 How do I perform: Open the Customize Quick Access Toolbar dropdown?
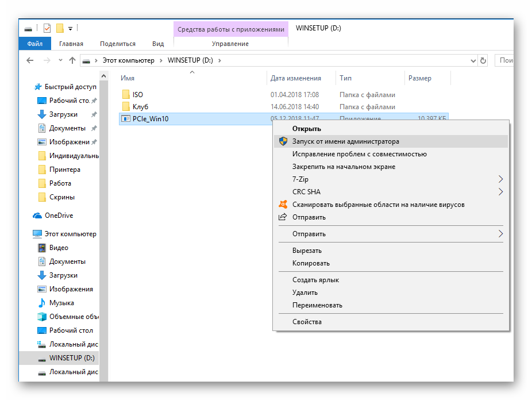coord(70,29)
